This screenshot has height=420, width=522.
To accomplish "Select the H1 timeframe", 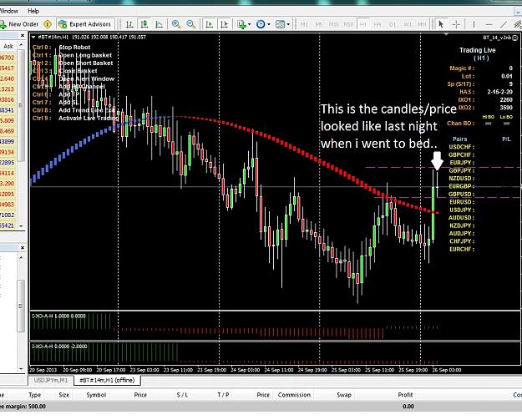I will tap(363, 24).
